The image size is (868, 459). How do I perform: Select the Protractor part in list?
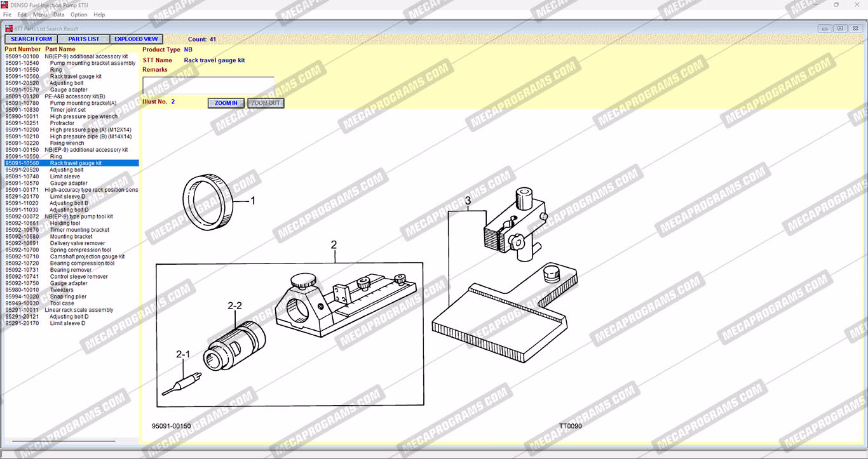pos(62,123)
